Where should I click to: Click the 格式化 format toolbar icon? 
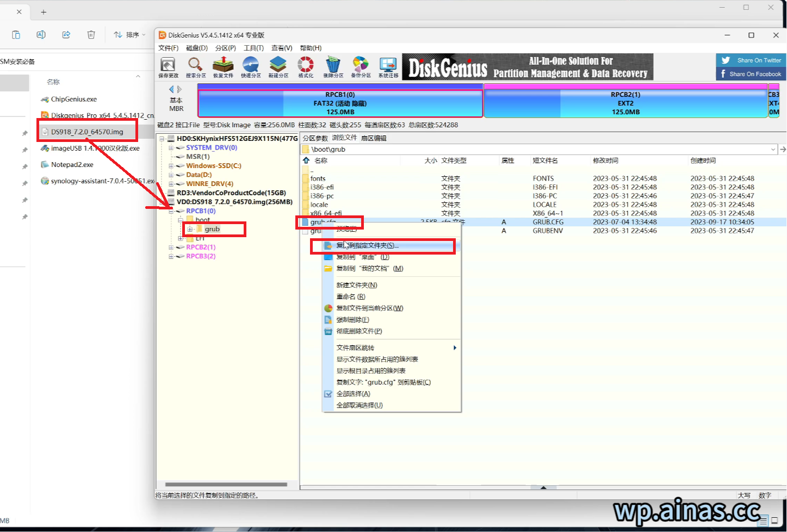[x=306, y=67]
